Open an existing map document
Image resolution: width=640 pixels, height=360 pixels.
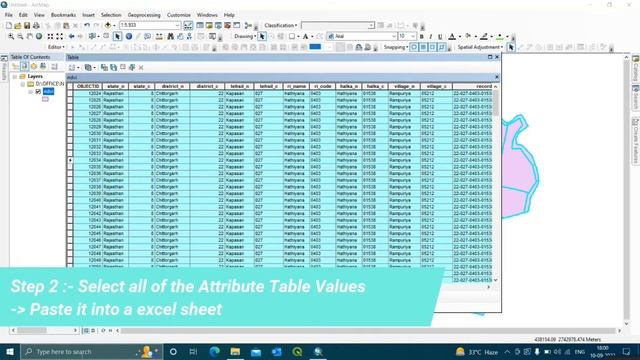click(x=18, y=26)
